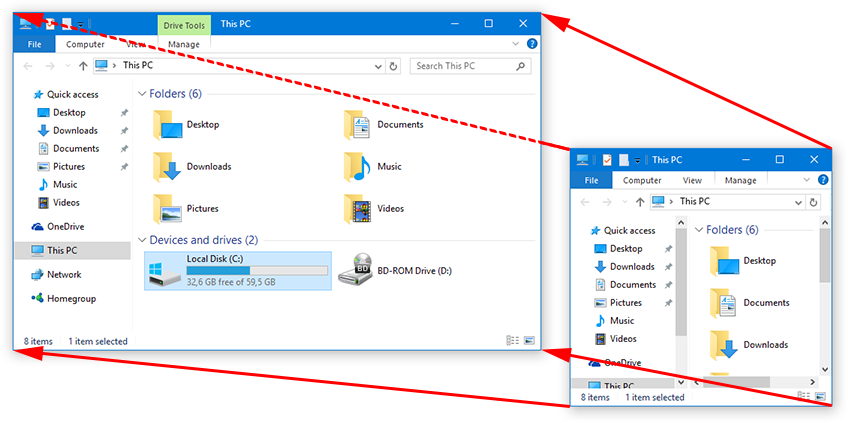Image resolution: width=848 pixels, height=423 pixels.
Task: Switch large window to large icons view
Action: (x=528, y=341)
